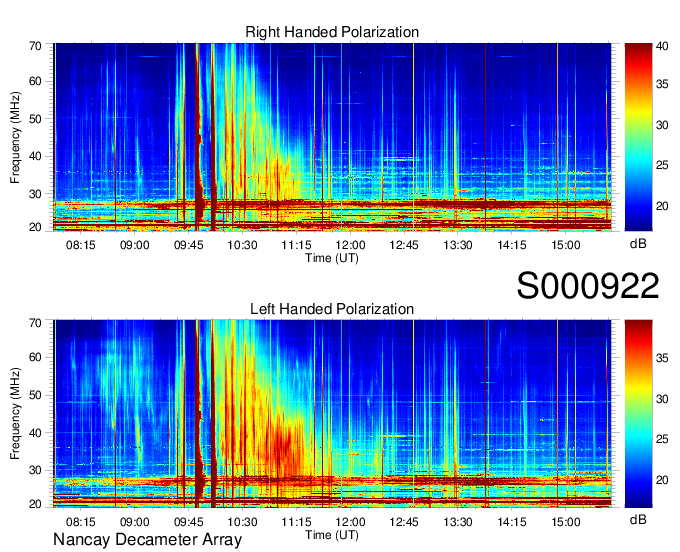Click the dB label under top color bar
The width and height of the screenshot is (680, 552).
[x=638, y=244]
